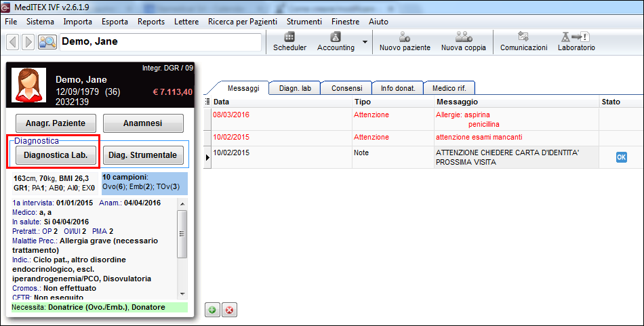Click the € 7.113,40 balance amount

(x=172, y=92)
